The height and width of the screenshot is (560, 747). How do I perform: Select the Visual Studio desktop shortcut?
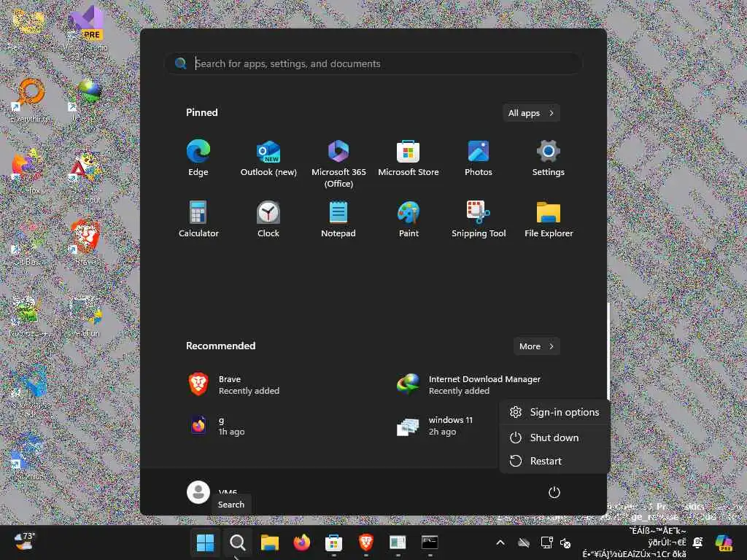86,28
